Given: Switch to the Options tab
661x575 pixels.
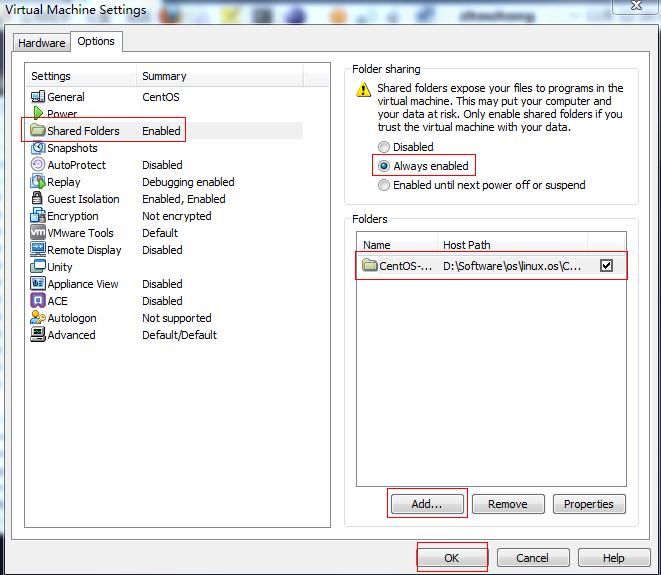Looking at the screenshot, I should (x=96, y=41).
